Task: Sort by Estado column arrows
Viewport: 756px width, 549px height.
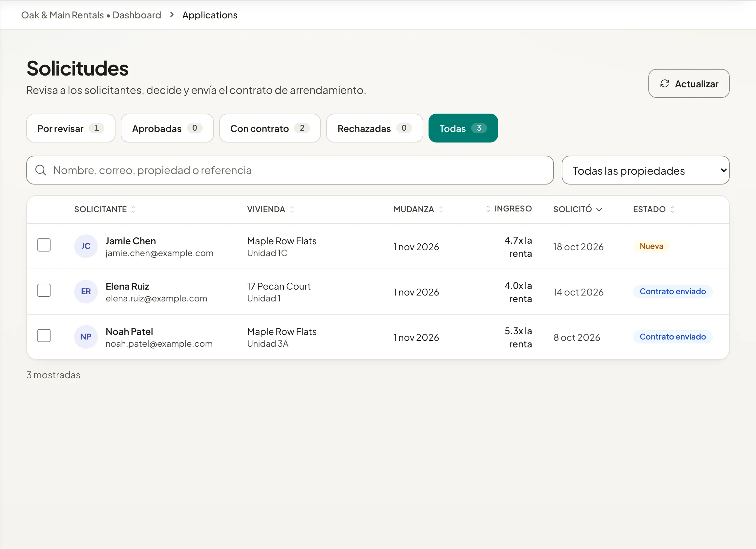Action: [673, 209]
